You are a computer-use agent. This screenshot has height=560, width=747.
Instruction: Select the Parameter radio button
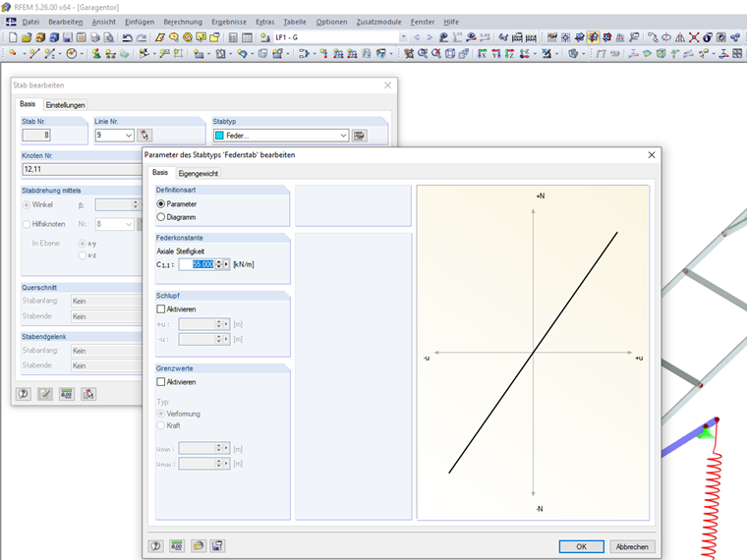click(x=161, y=203)
